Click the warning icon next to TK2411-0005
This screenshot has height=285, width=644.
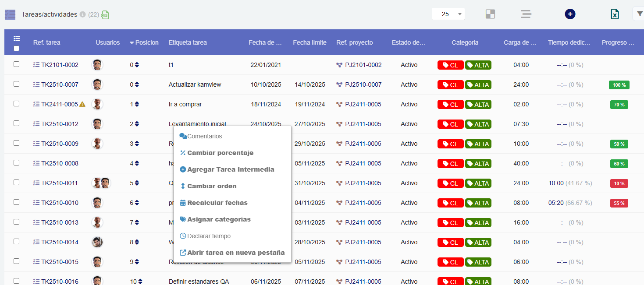[82, 104]
